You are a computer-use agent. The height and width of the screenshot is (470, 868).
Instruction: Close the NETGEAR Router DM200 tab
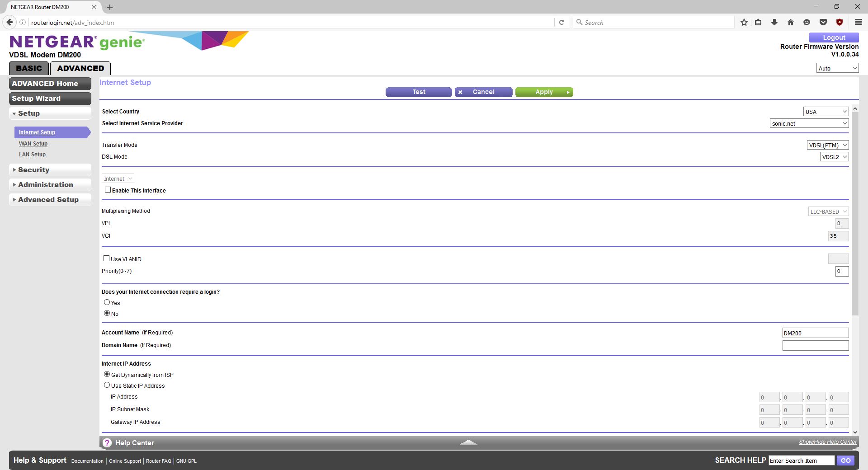(x=94, y=7)
